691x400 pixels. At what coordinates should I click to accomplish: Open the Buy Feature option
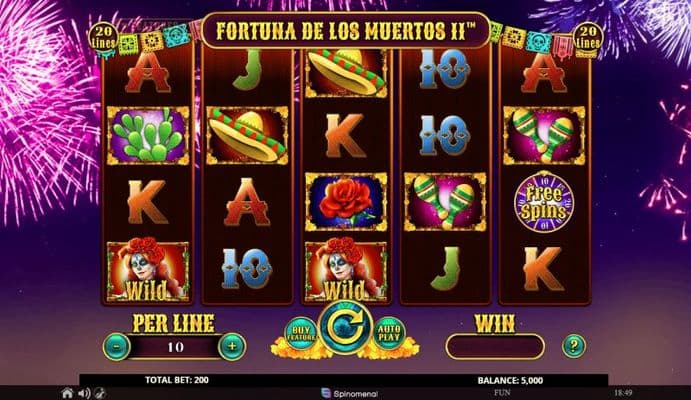(301, 333)
